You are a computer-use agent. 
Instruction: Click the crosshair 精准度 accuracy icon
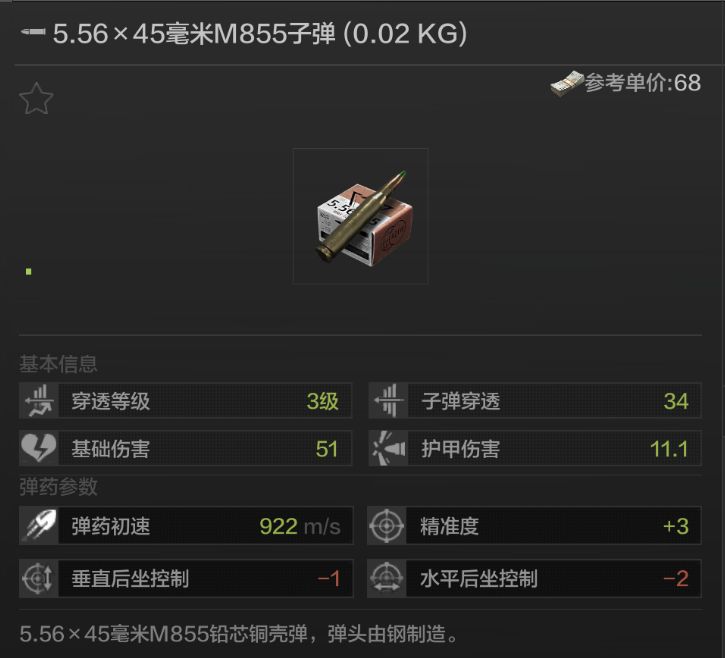[x=387, y=525]
